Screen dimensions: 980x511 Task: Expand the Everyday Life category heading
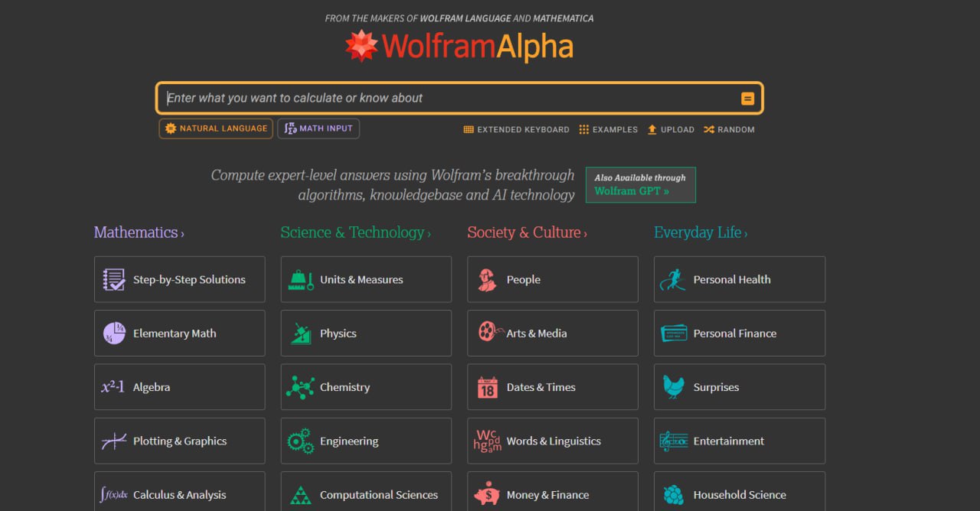click(701, 233)
